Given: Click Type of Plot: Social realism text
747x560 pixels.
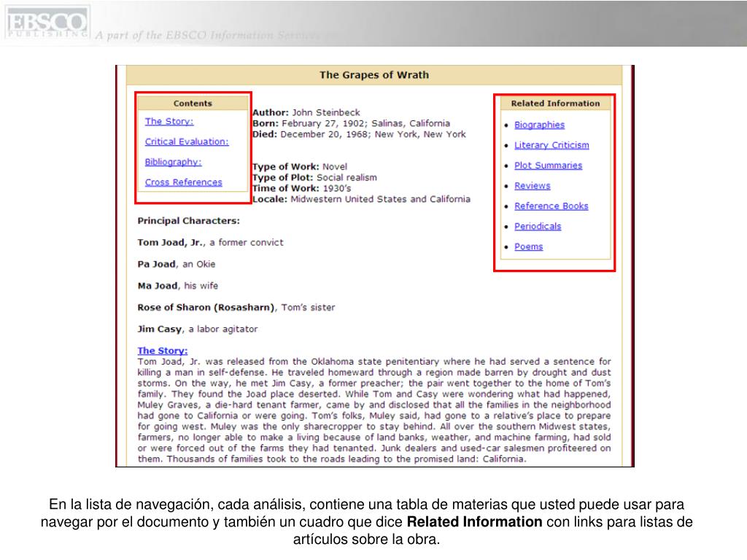Looking at the screenshot, I should [314, 178].
